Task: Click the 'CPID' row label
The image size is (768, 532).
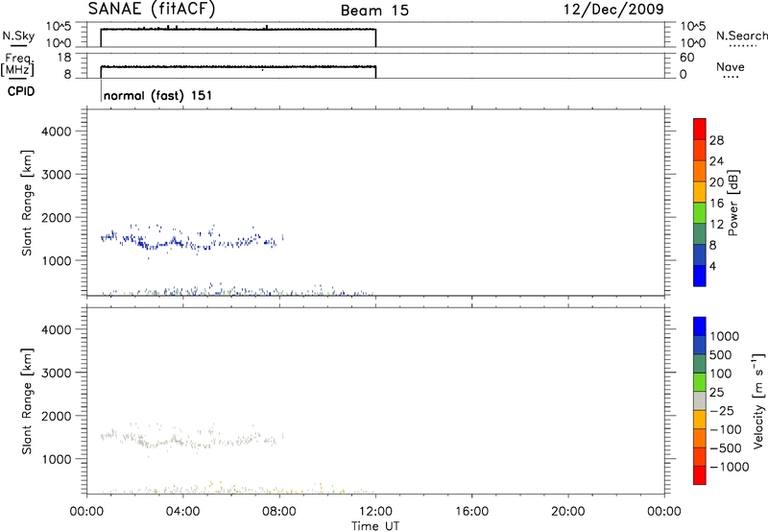Action: pyautogui.click(x=21, y=91)
